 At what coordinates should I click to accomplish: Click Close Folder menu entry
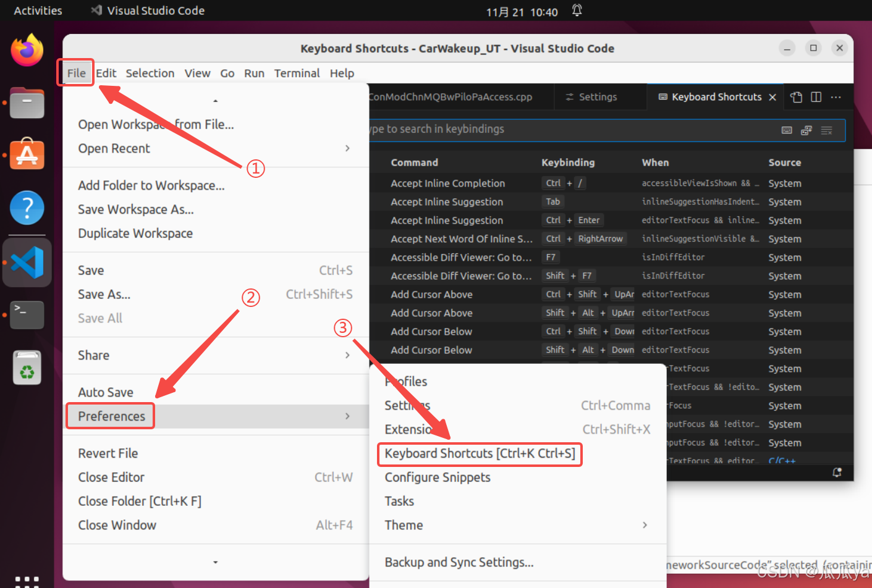coord(216,501)
